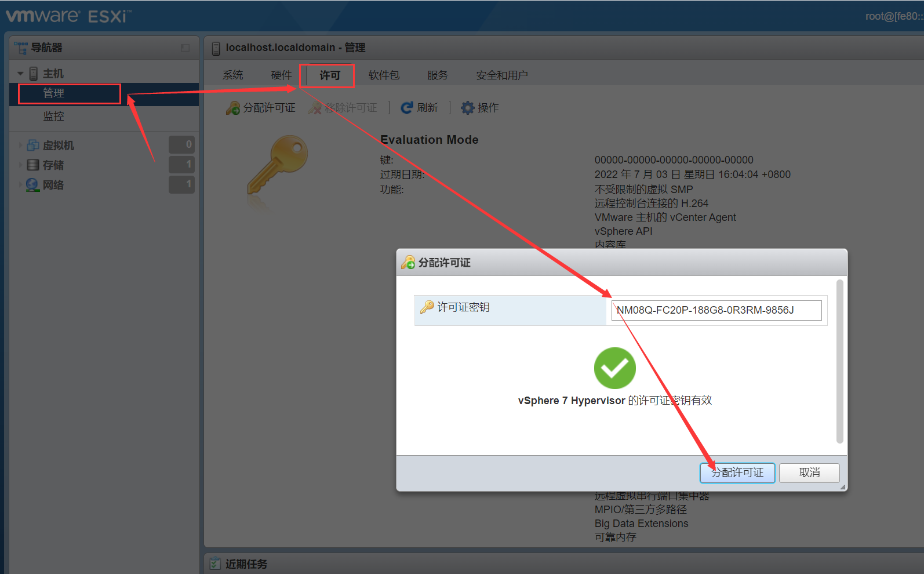This screenshot has width=924, height=574.
Task: Click the network count badge showing 1
Action: 181,184
